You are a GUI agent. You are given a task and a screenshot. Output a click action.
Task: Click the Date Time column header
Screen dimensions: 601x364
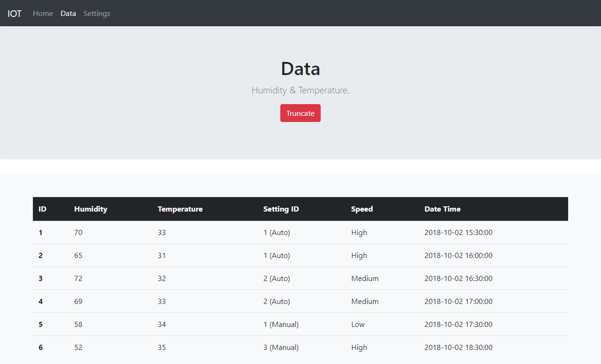coord(442,209)
